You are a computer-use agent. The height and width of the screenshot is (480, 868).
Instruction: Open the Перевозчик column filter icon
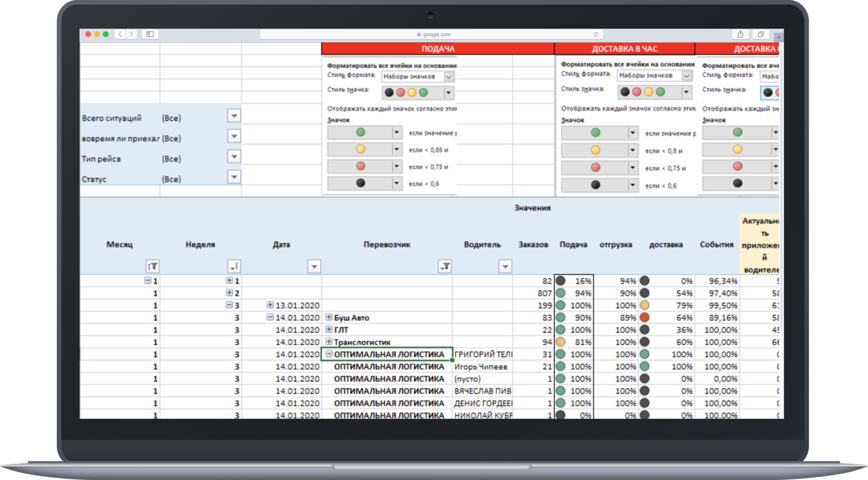tap(445, 266)
